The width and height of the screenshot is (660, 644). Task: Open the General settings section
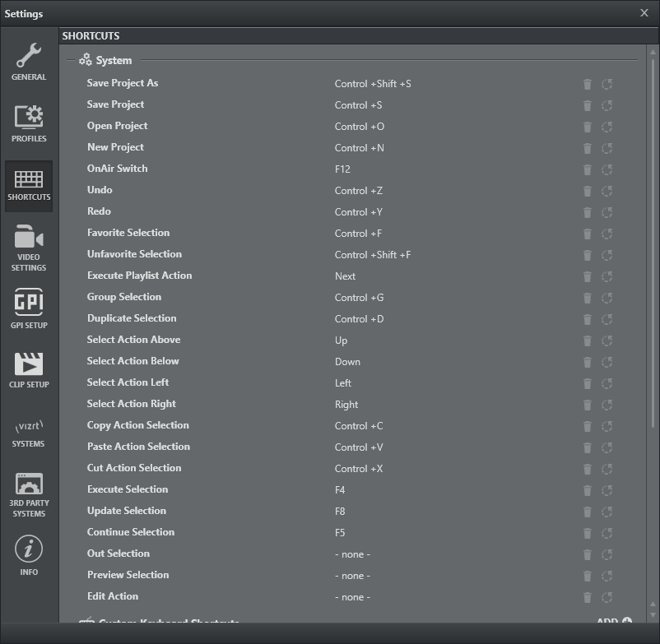[29, 62]
